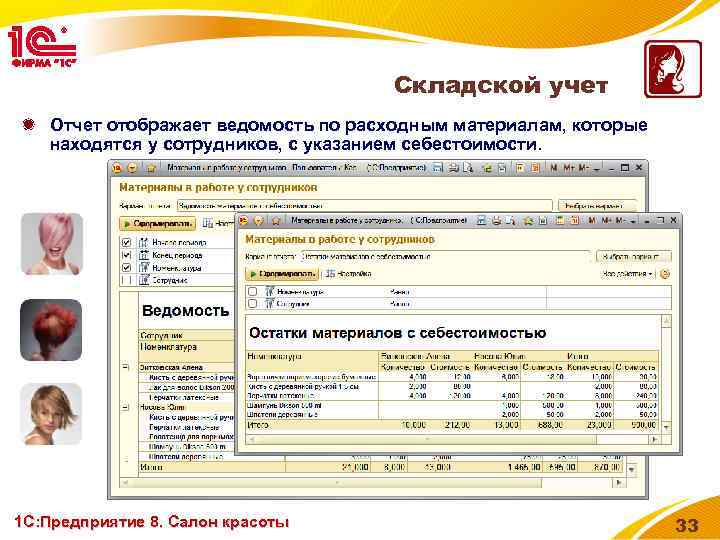Viewport: 720px width, 540px height.
Task: Click the front report's horizontal scrollbar right arrow
Action: [x=655, y=439]
